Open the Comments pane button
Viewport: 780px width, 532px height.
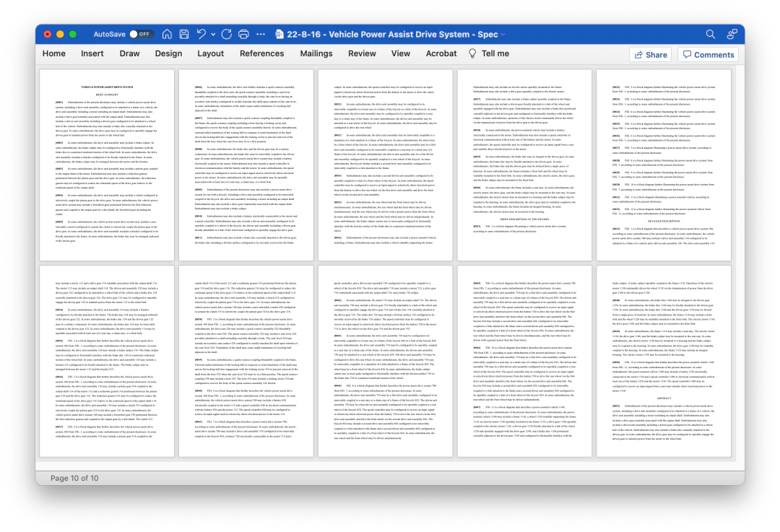click(708, 55)
